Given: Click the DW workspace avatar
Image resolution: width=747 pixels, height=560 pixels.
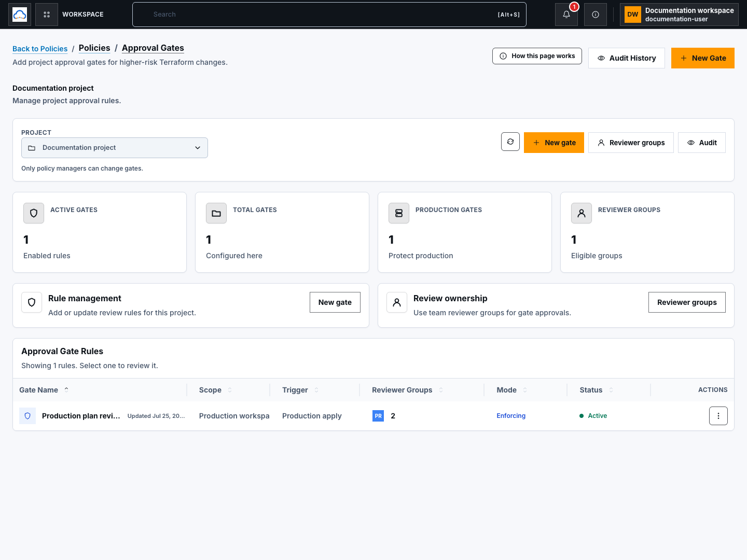Looking at the screenshot, I should 633,15.
